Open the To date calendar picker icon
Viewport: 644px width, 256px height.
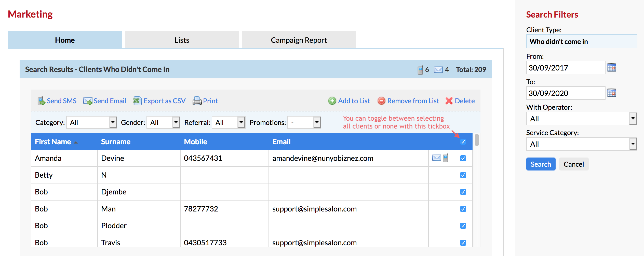(x=612, y=93)
